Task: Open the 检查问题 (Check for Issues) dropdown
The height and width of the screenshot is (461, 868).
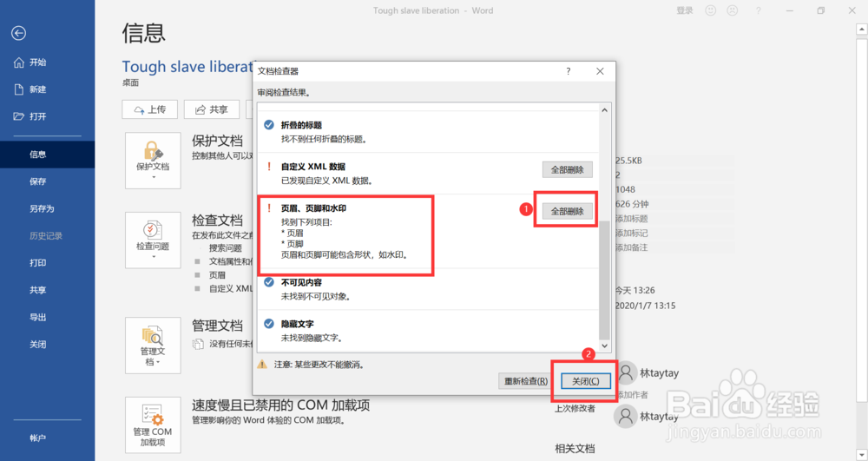Action: click(153, 240)
